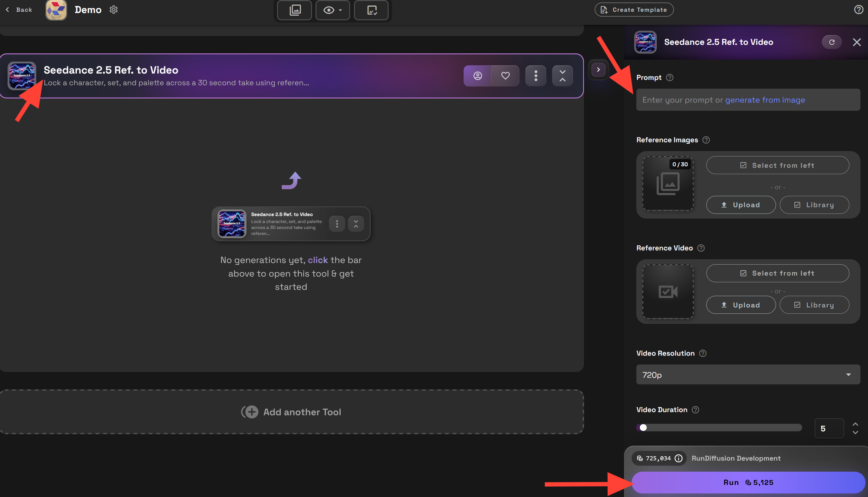
Task: Click the 'generate from image' link
Action: tap(765, 100)
